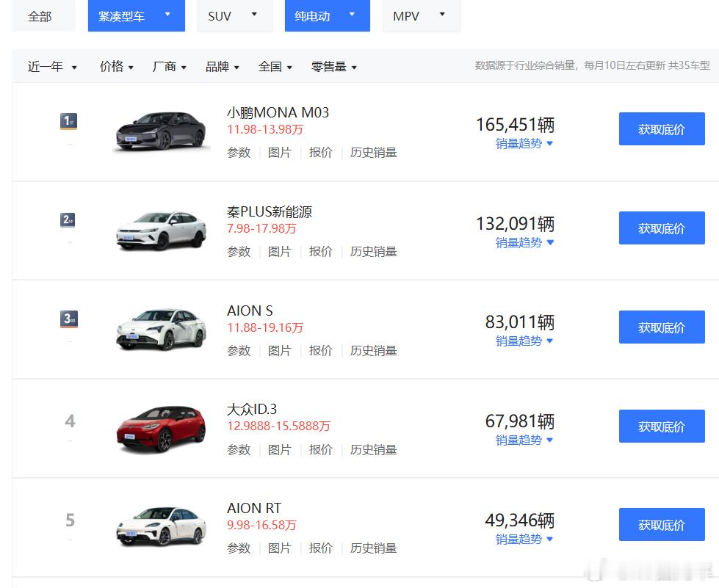Screen dimensions: 719x588
Task: Click the 11.98-13.98万 price range
Action: 265,130
